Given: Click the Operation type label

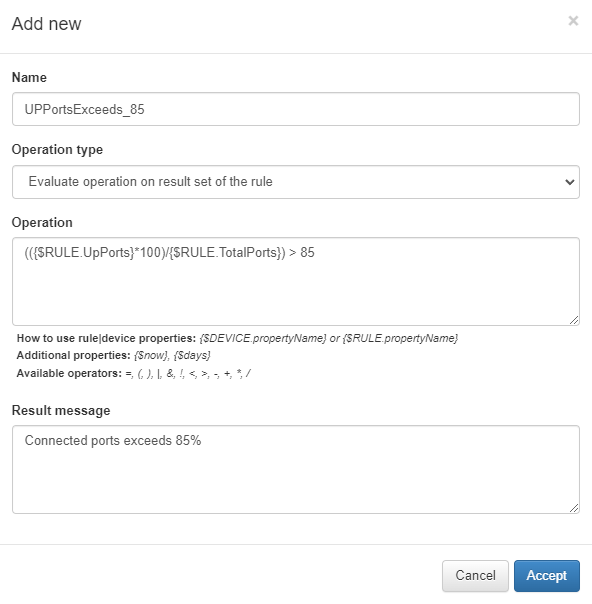Looking at the screenshot, I should [57, 149].
